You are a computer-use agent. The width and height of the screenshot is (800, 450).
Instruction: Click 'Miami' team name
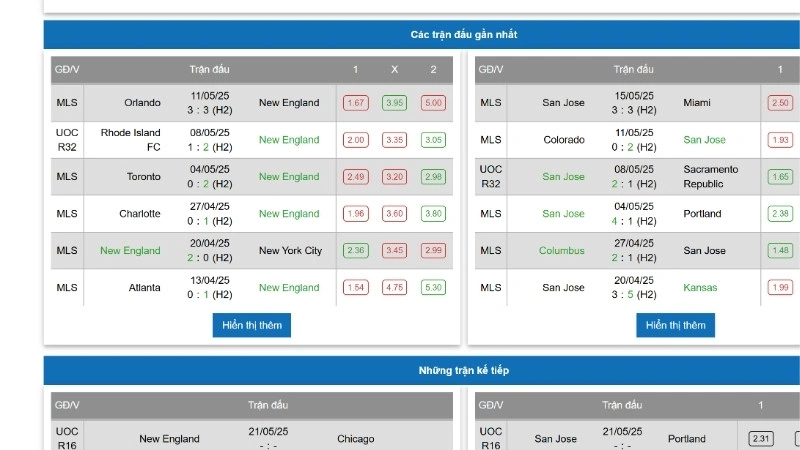pos(697,103)
